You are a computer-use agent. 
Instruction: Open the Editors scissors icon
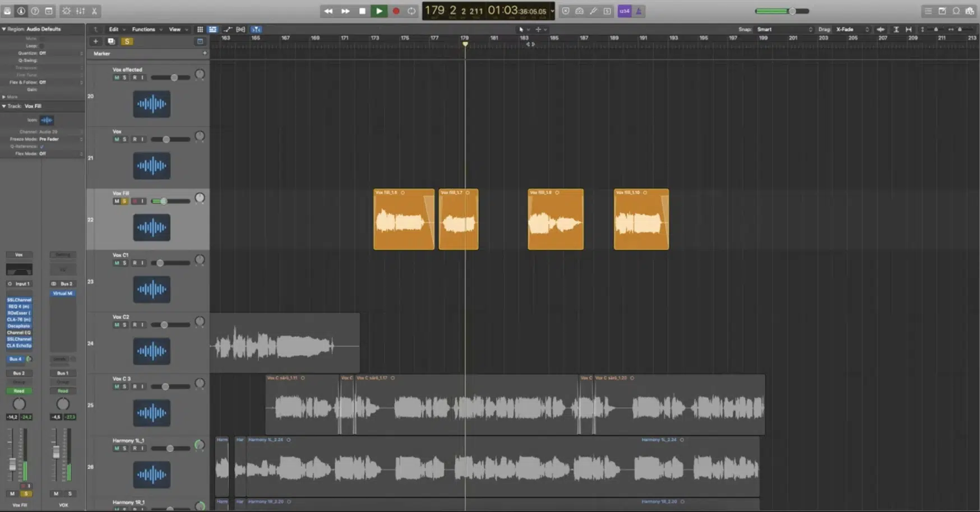(94, 11)
